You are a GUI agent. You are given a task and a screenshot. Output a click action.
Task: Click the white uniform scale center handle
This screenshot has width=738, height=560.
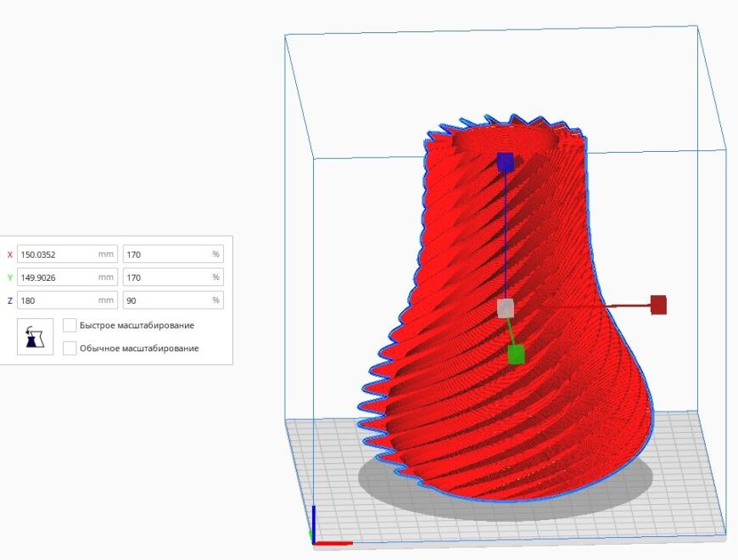point(506,308)
